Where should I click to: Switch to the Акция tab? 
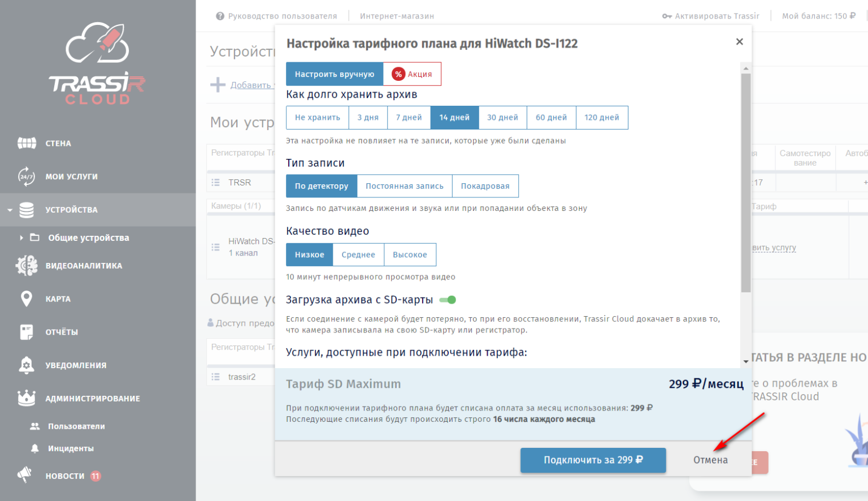click(412, 74)
